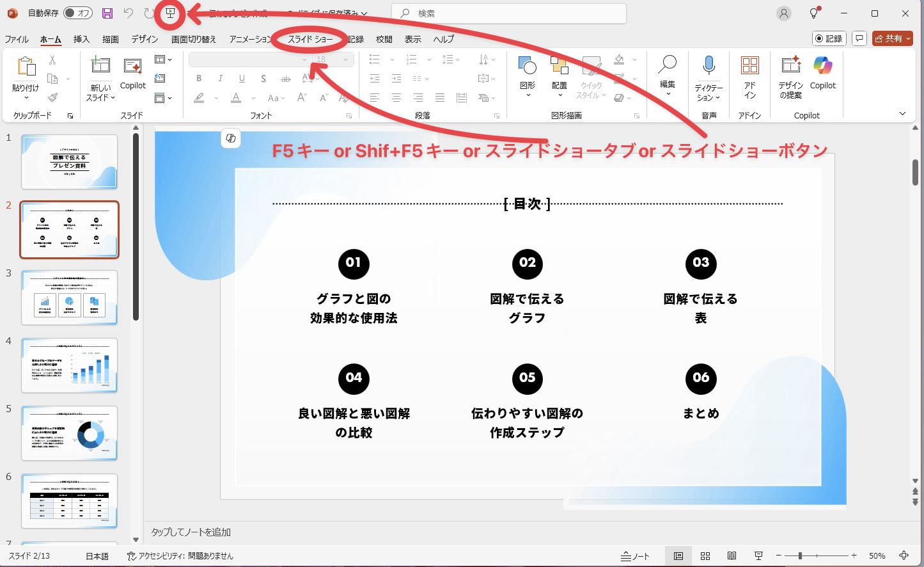Click the Dictation microphone icon
The width and height of the screenshot is (924, 567).
click(x=709, y=67)
